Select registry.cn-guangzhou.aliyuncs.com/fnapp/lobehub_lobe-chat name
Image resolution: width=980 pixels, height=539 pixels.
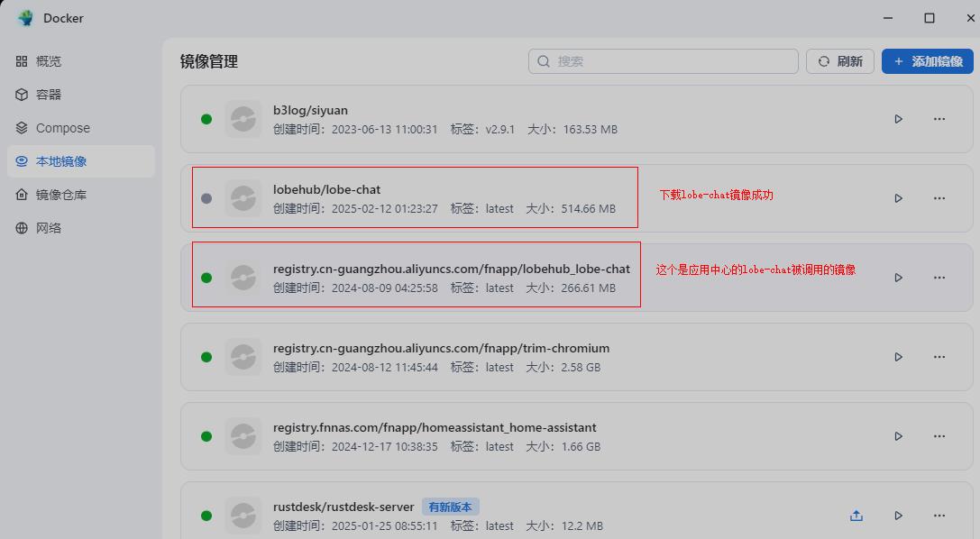pyautogui.click(x=452, y=269)
